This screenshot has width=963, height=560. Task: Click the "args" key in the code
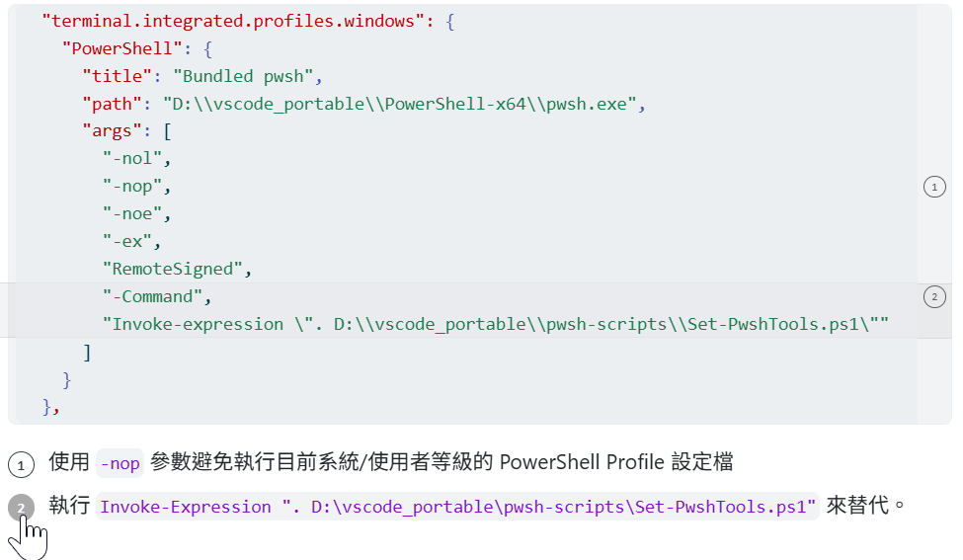(113, 130)
